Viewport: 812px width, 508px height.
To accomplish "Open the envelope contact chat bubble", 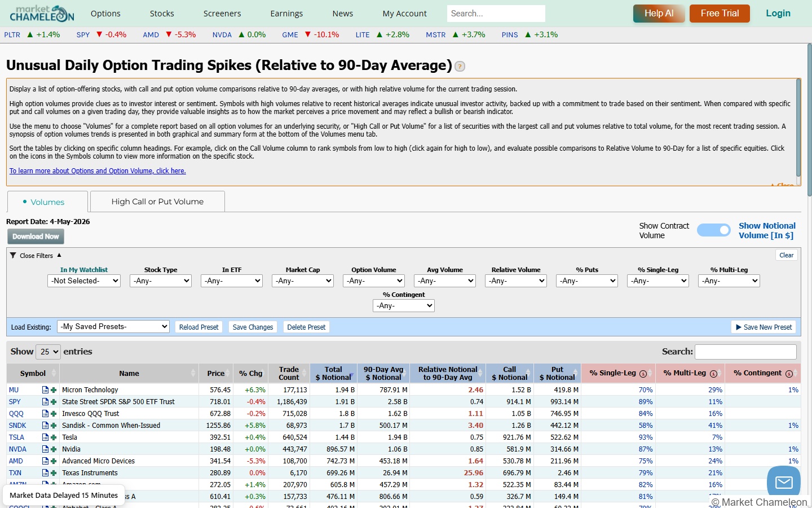I will click(x=784, y=482).
